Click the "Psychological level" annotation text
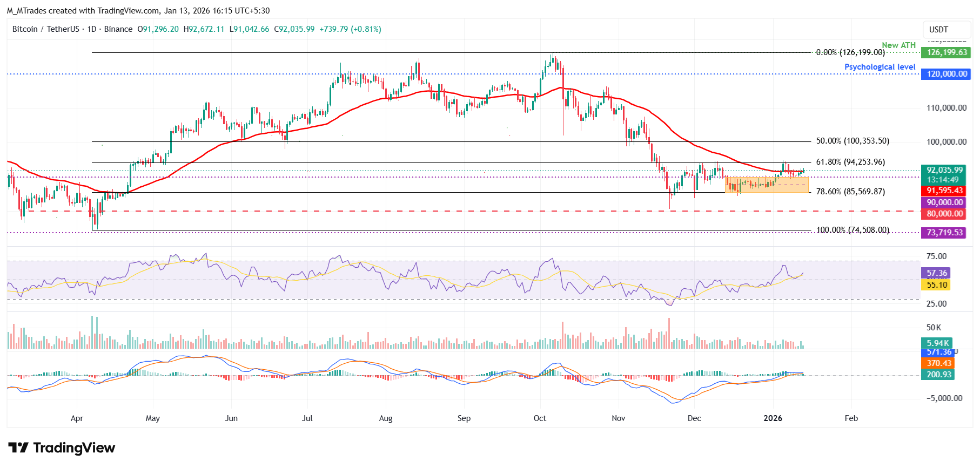 pyautogui.click(x=880, y=67)
